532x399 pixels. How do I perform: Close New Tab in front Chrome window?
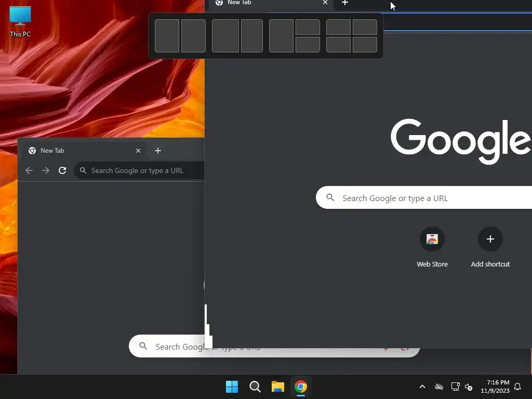click(x=325, y=3)
